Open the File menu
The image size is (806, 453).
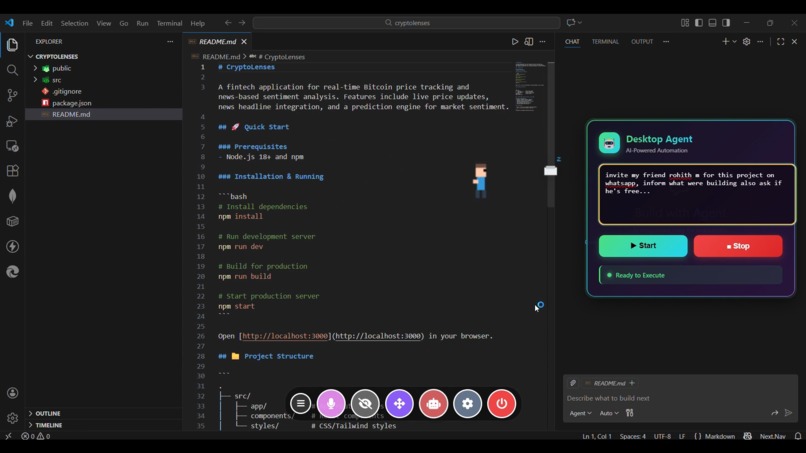pyautogui.click(x=27, y=23)
